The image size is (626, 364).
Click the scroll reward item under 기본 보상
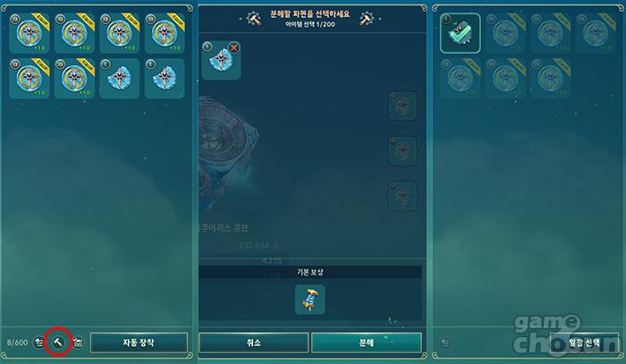tap(310, 300)
